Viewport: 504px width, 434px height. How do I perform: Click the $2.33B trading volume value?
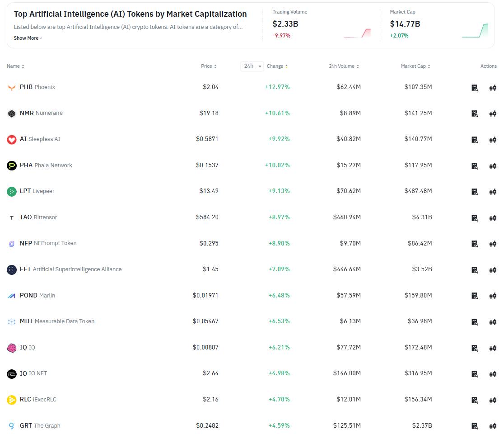click(x=285, y=24)
